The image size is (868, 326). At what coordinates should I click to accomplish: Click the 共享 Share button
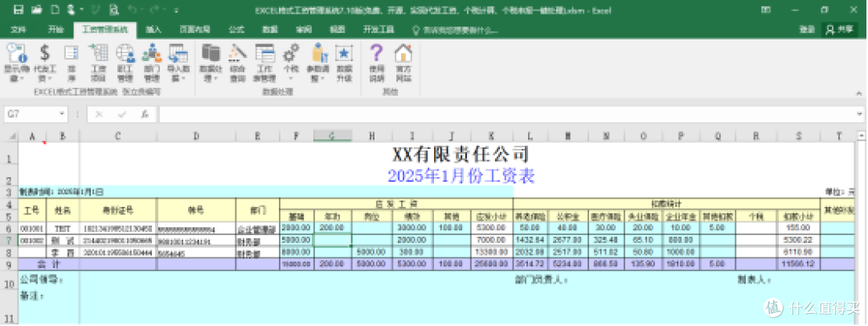click(x=839, y=31)
